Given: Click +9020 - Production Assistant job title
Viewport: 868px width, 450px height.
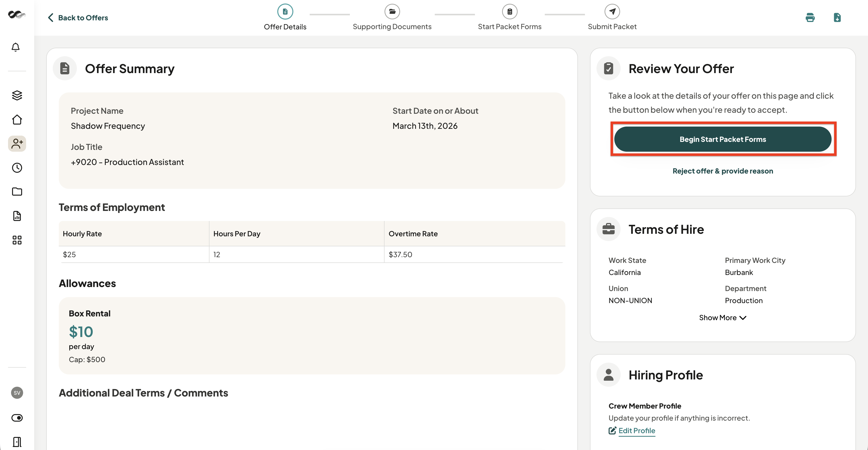Looking at the screenshot, I should [127, 162].
